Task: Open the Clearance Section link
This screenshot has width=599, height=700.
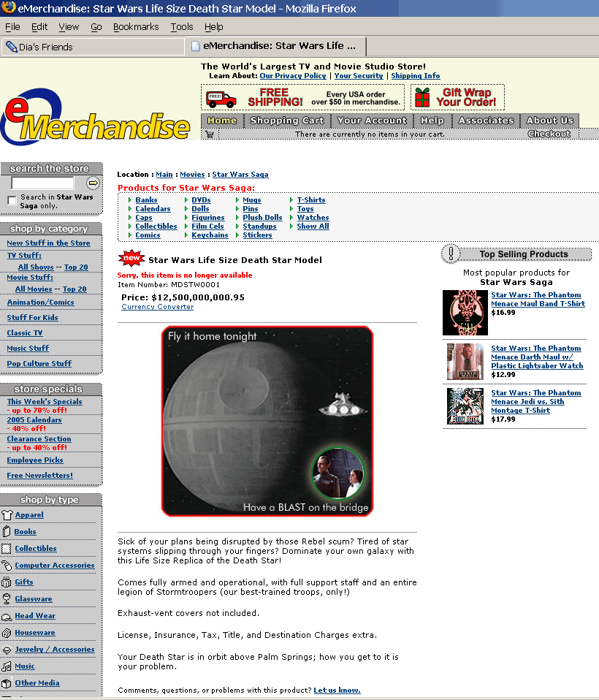Action: pyautogui.click(x=39, y=439)
